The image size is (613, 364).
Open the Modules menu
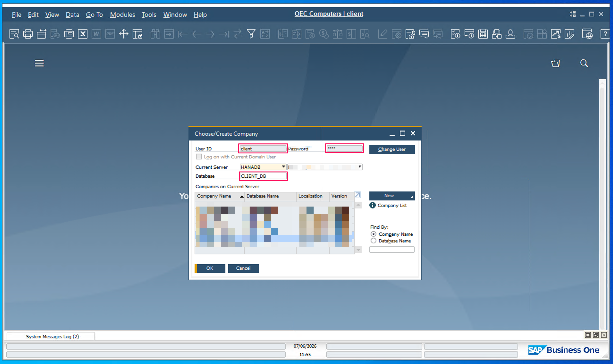pyautogui.click(x=122, y=15)
